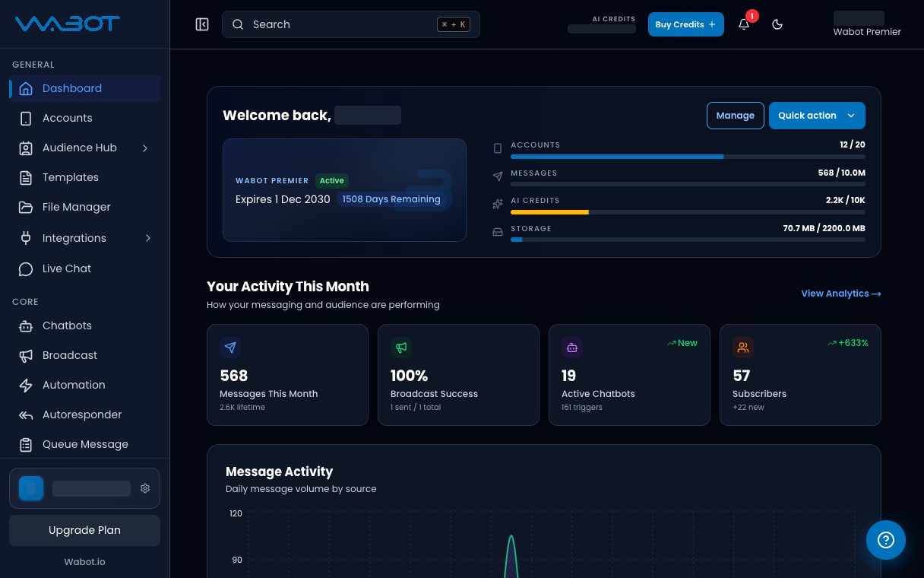Click the File Manager folder icon
Image resolution: width=924 pixels, height=578 pixels.
tap(26, 207)
